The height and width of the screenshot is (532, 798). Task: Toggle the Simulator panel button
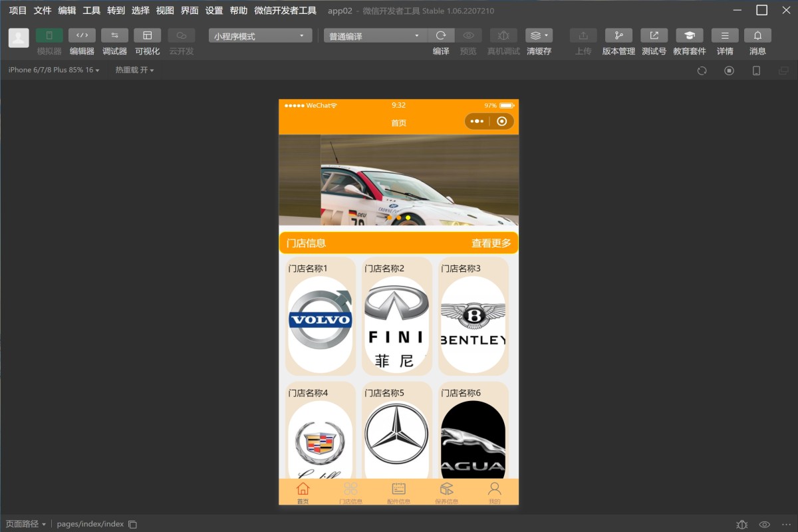tap(49, 35)
